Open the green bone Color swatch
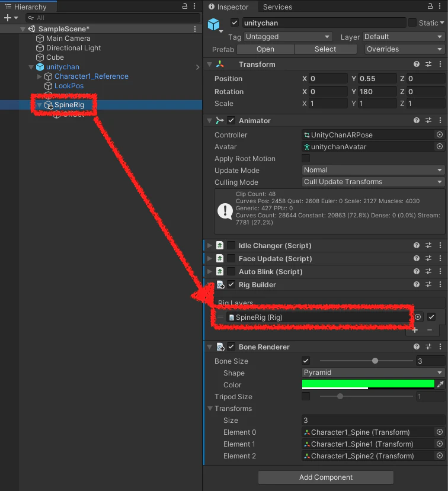 pyautogui.click(x=368, y=384)
